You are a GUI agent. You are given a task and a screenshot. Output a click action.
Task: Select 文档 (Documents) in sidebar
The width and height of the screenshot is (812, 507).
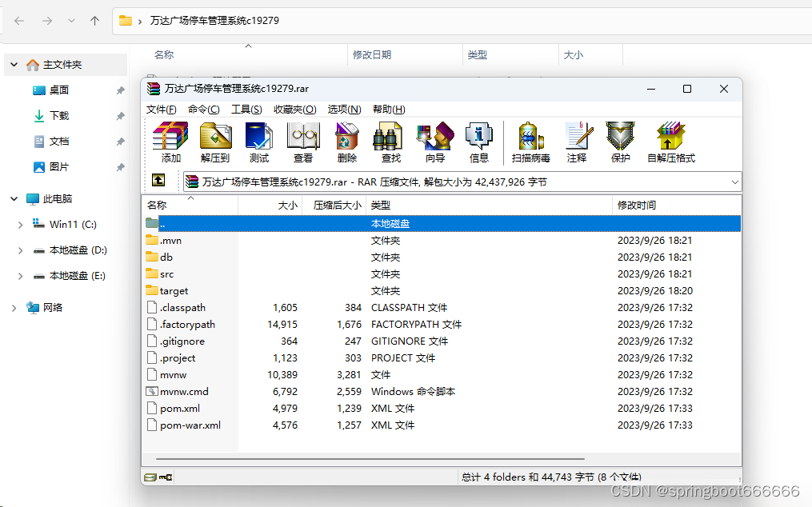click(x=58, y=142)
